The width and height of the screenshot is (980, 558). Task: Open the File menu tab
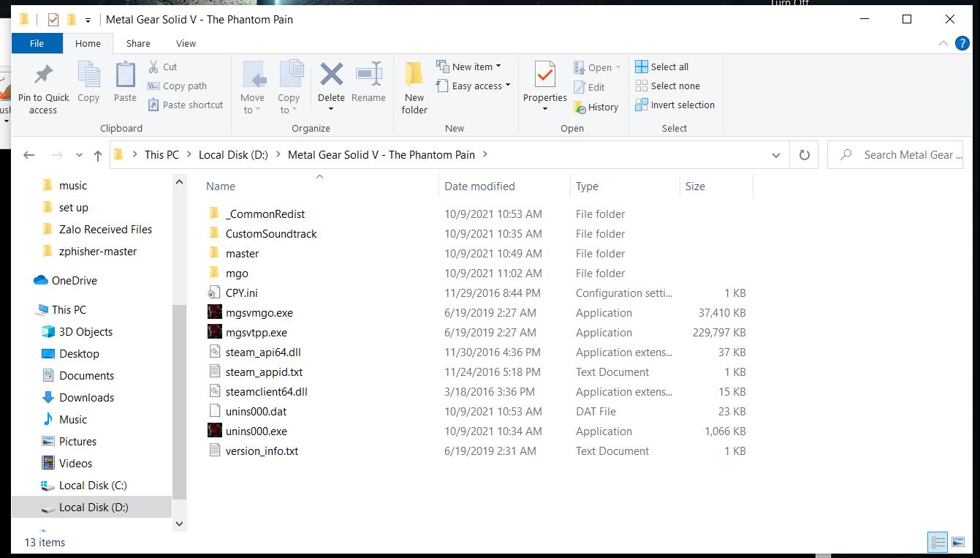pos(37,43)
